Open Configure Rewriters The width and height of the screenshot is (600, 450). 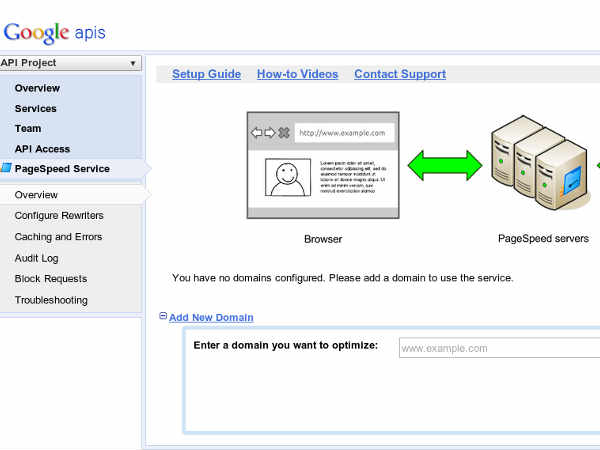coord(59,215)
